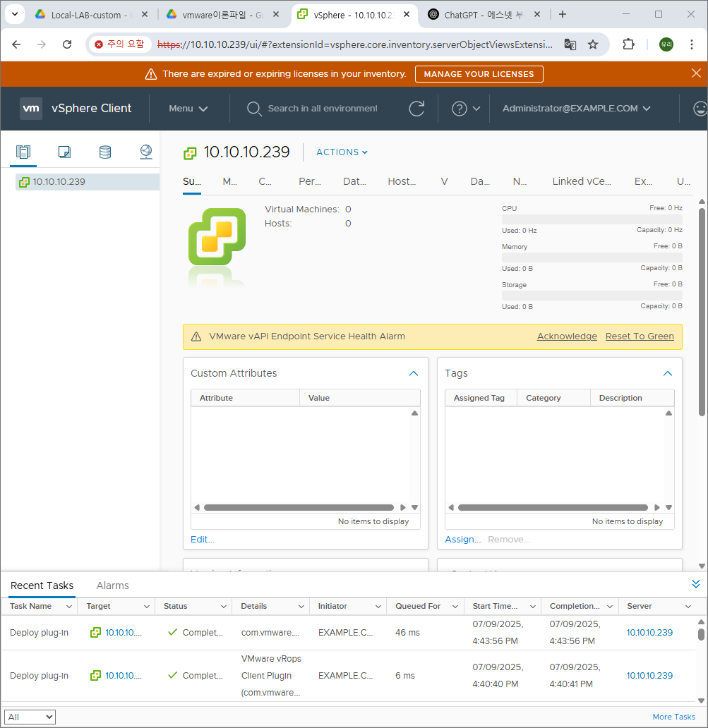Click the browser address bar URL

click(x=355, y=44)
